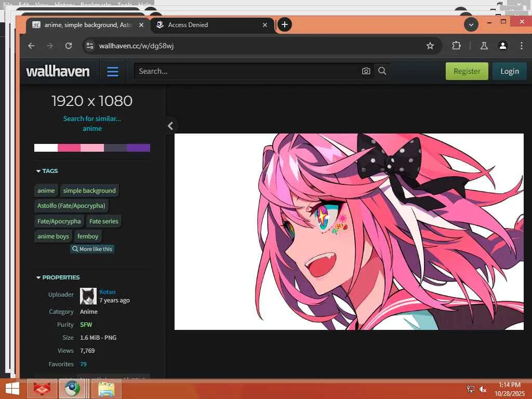Viewport: 532px width, 399px height.
Task: Open uploader Kotan profile link
Action: coord(107,292)
